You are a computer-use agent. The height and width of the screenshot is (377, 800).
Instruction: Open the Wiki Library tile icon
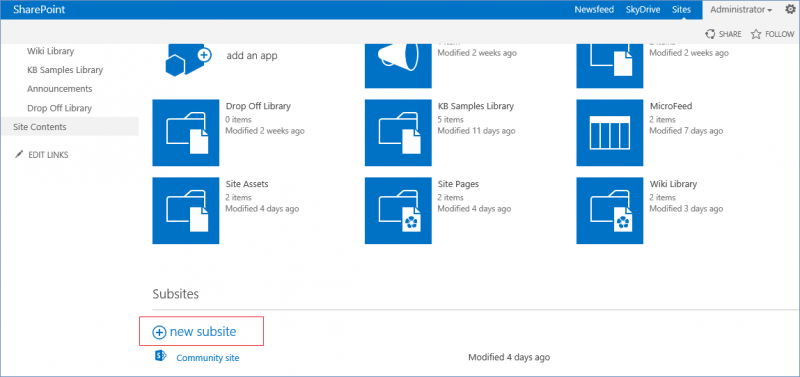click(610, 211)
